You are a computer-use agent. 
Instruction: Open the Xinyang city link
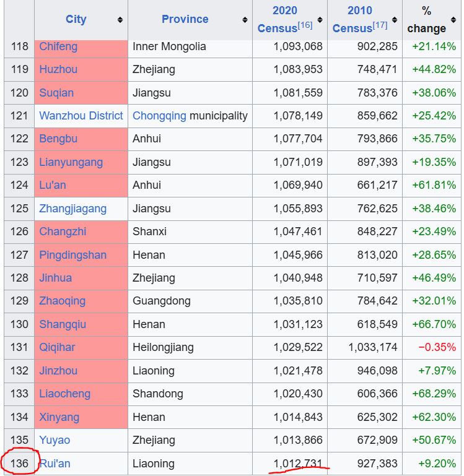pos(59,417)
